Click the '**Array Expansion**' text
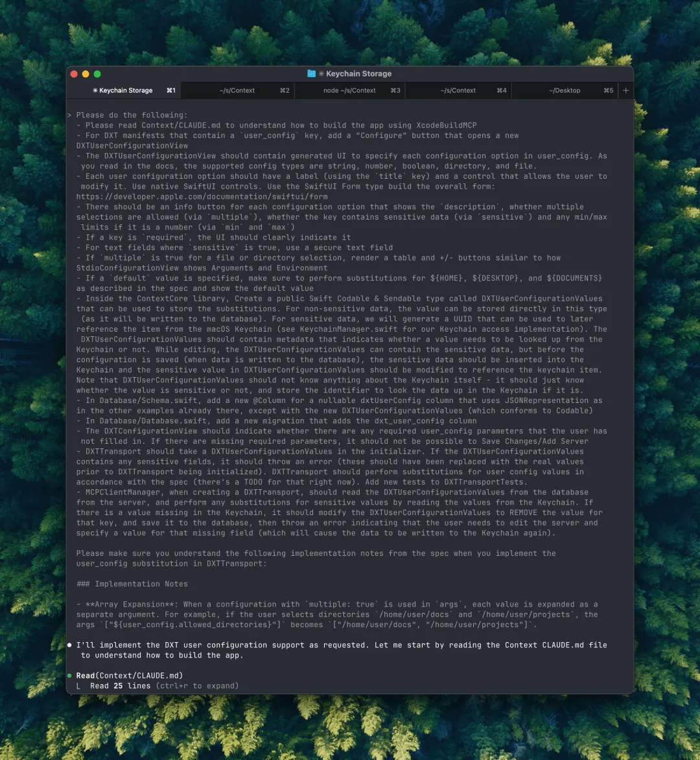 [132, 605]
